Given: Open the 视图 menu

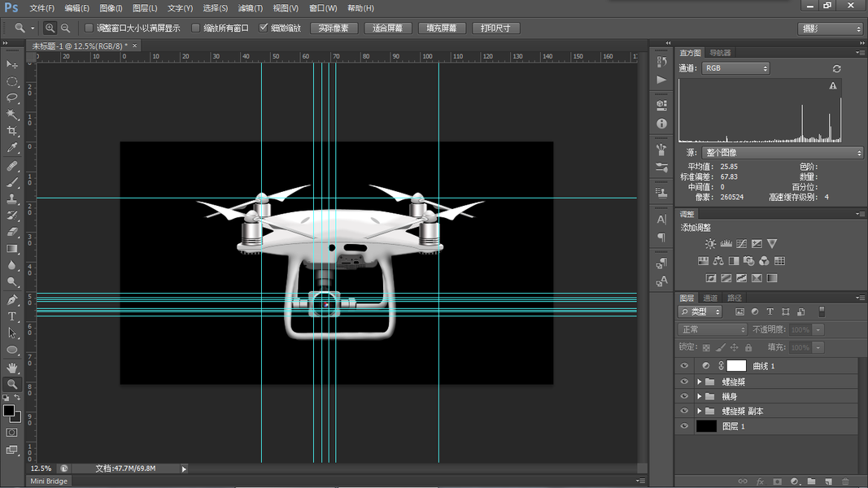Looking at the screenshot, I should click(286, 8).
